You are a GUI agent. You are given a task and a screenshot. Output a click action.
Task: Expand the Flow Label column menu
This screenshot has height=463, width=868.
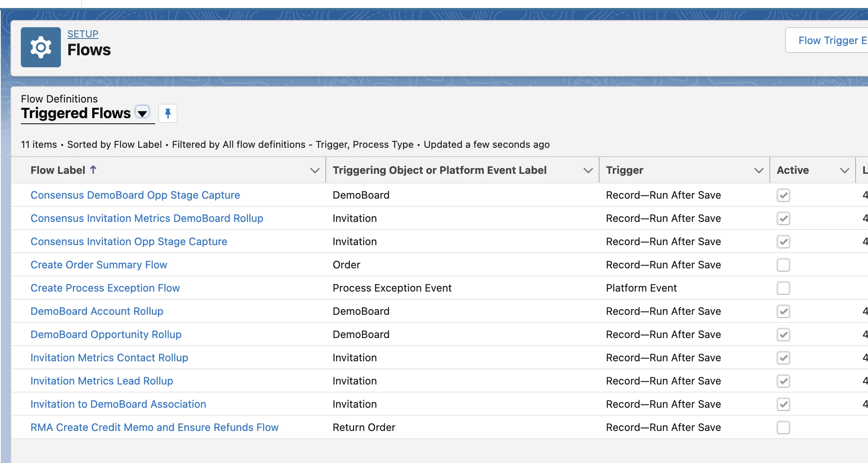[315, 171]
